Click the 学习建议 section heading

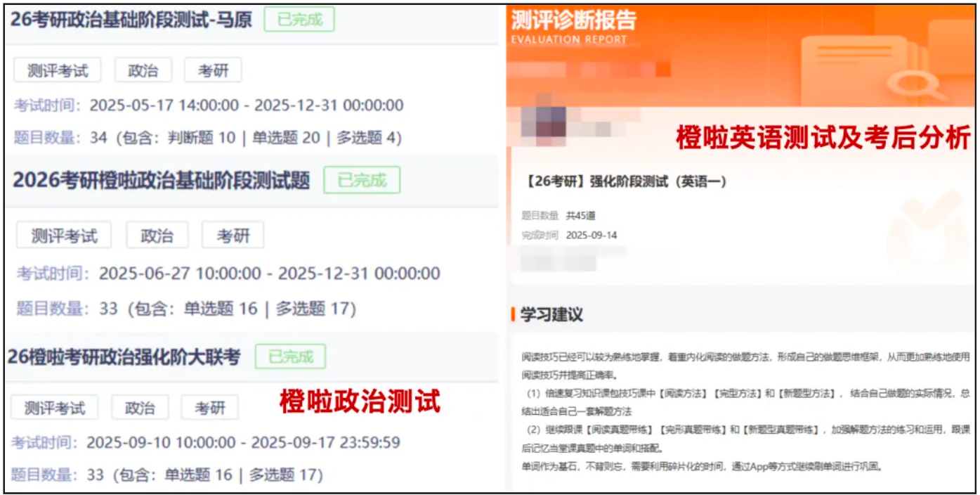[551, 314]
